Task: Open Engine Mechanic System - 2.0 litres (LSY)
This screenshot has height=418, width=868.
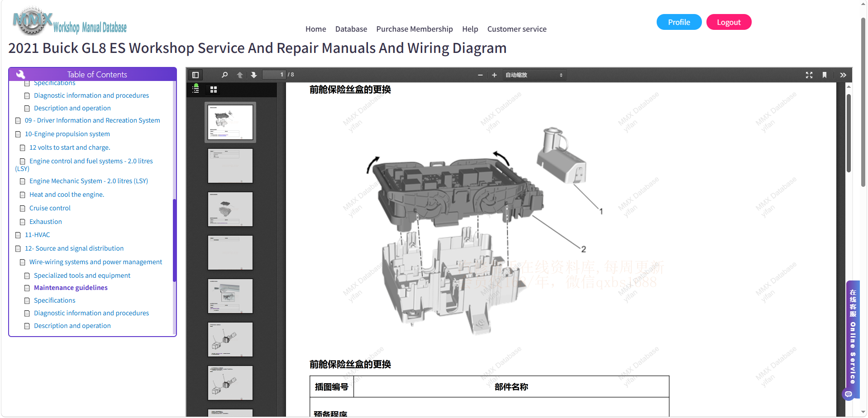Action: pos(89,181)
